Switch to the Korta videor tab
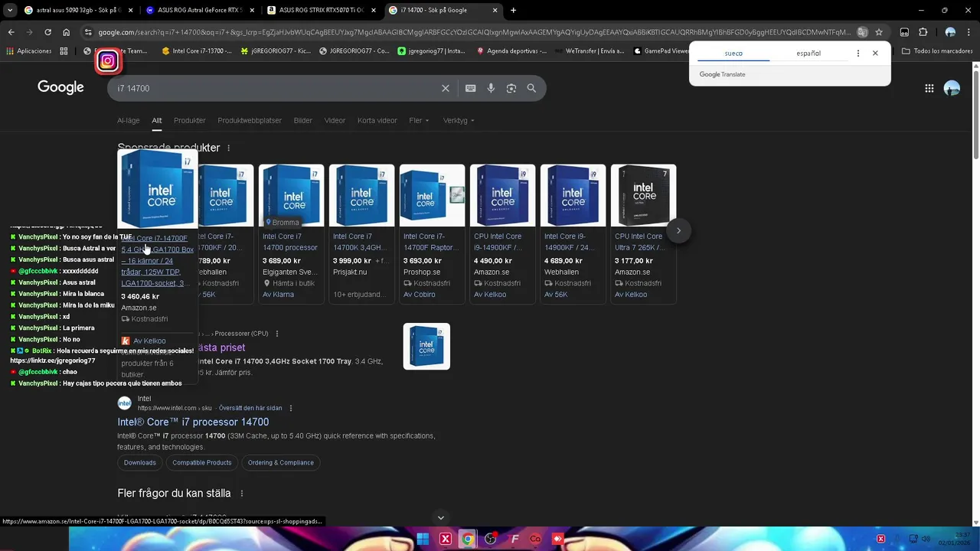 pos(377,120)
